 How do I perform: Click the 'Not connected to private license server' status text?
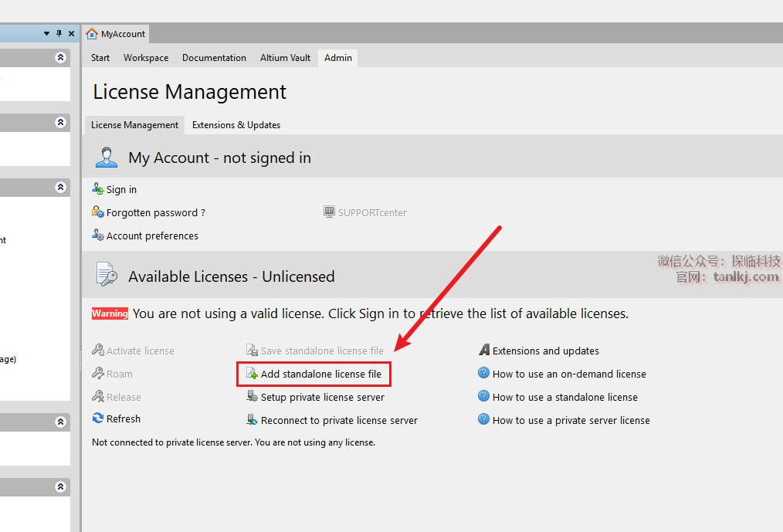point(234,442)
